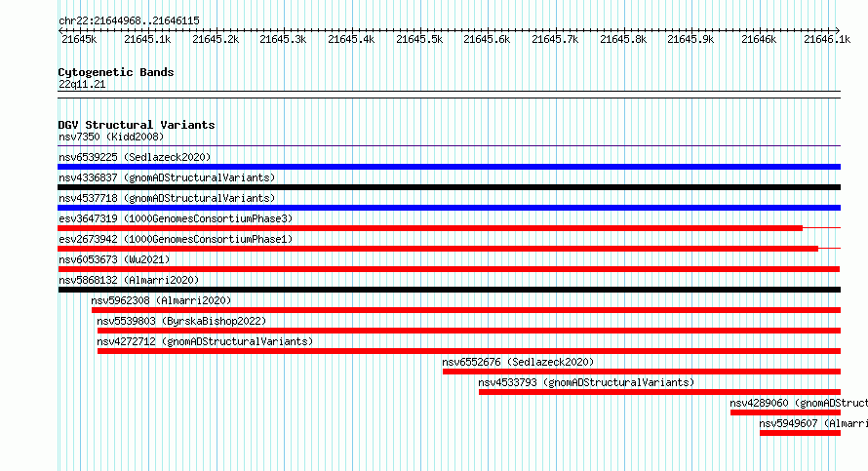
Task: Click the 21646.1k ruler tick label
Action: pos(827,39)
